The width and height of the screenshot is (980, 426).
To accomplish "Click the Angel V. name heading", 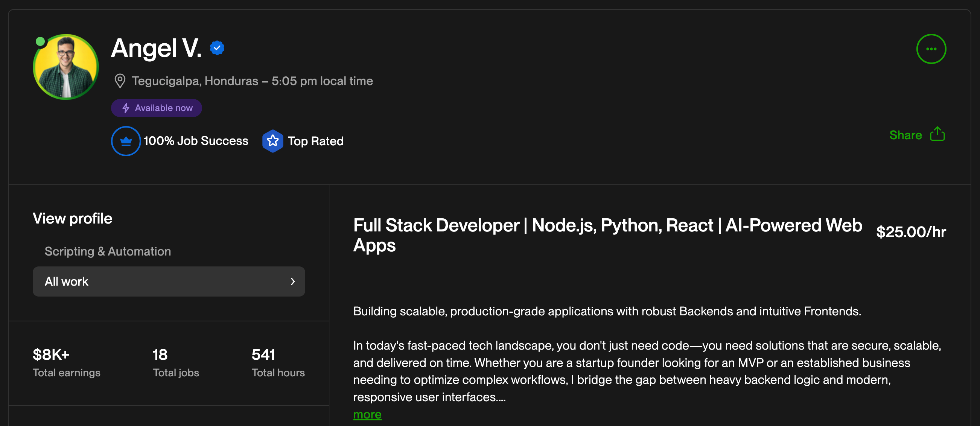I will click(156, 48).
